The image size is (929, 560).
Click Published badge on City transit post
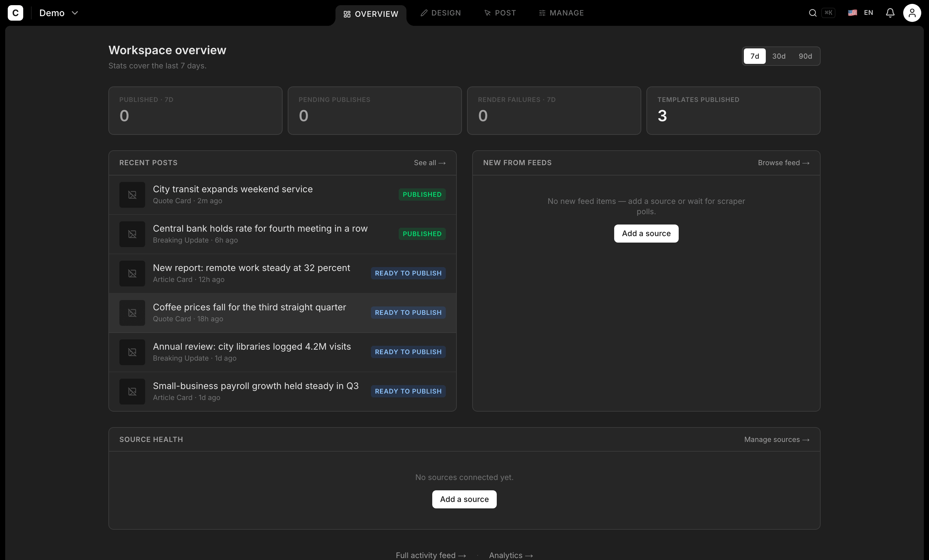pos(422,195)
